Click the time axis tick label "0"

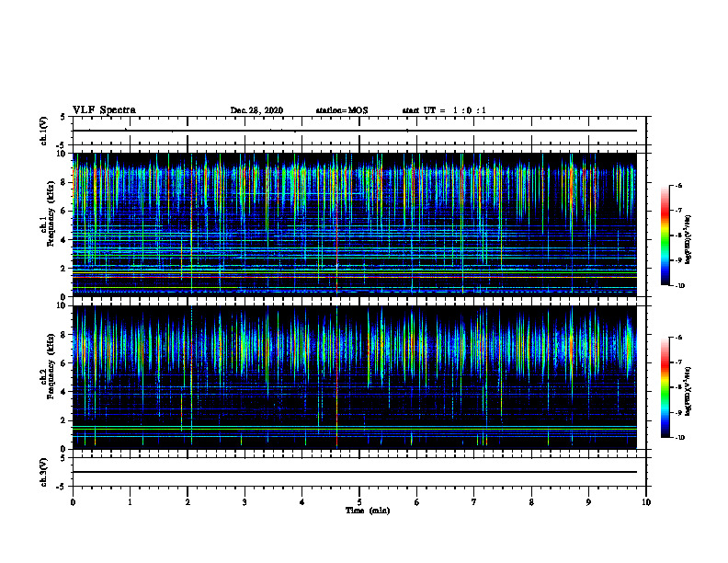73,502
